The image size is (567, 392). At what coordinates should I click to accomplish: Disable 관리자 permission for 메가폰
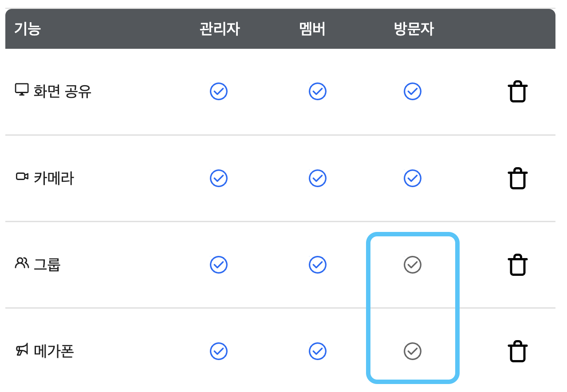(x=218, y=351)
